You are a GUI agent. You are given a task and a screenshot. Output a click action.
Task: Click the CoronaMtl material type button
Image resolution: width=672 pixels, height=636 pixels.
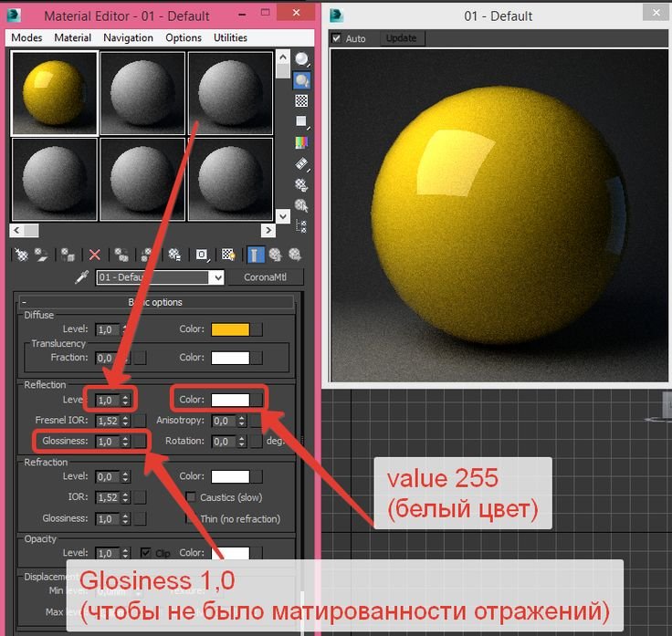(266, 277)
